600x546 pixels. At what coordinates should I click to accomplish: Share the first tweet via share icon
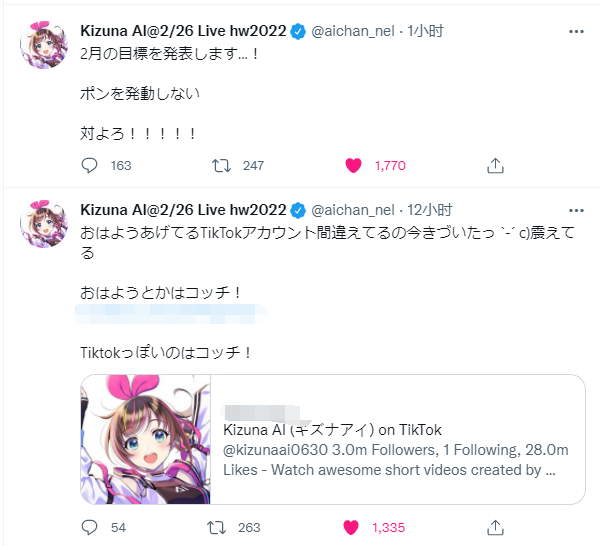point(495,166)
